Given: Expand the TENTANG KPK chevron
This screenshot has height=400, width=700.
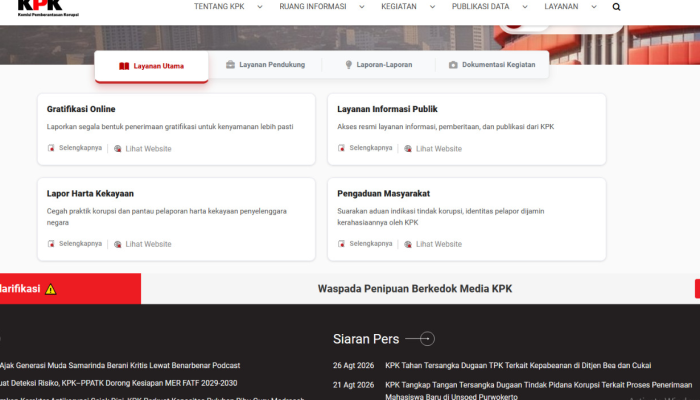Looking at the screenshot, I should (260, 7).
